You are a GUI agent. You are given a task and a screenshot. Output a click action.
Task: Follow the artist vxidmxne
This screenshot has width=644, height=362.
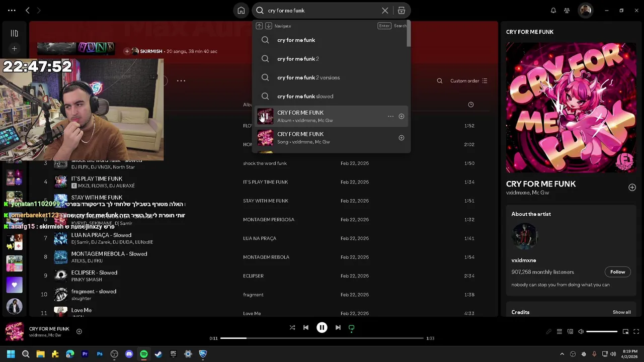617,271
